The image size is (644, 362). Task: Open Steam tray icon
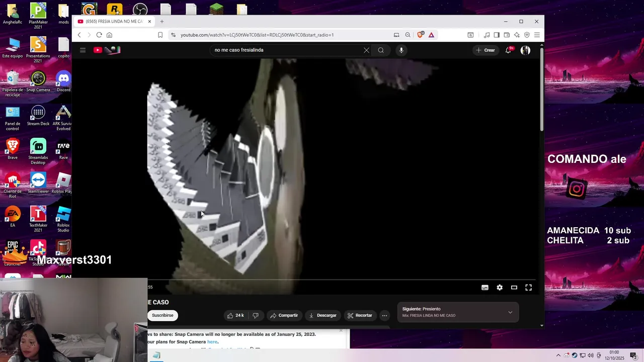575,355
